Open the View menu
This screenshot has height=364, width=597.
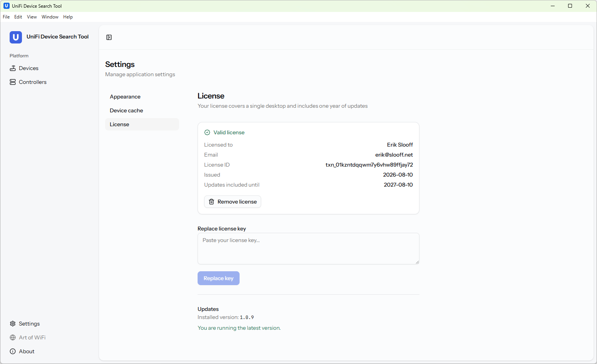point(32,17)
